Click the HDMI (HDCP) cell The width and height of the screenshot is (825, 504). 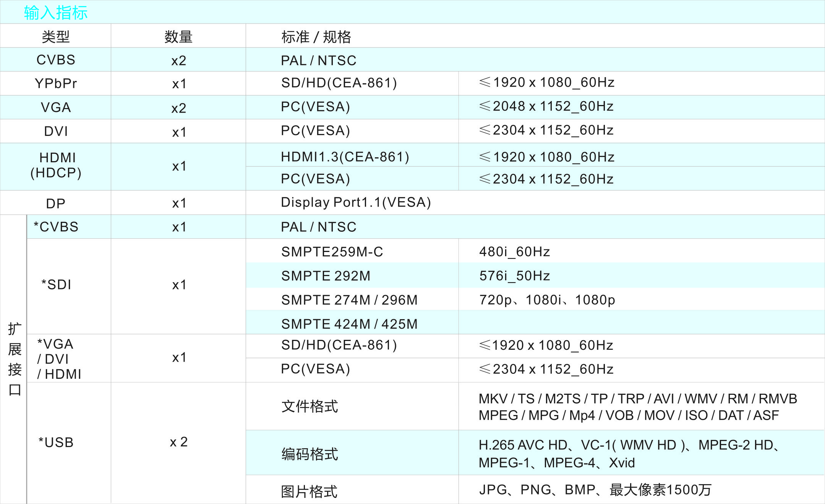tap(56, 165)
